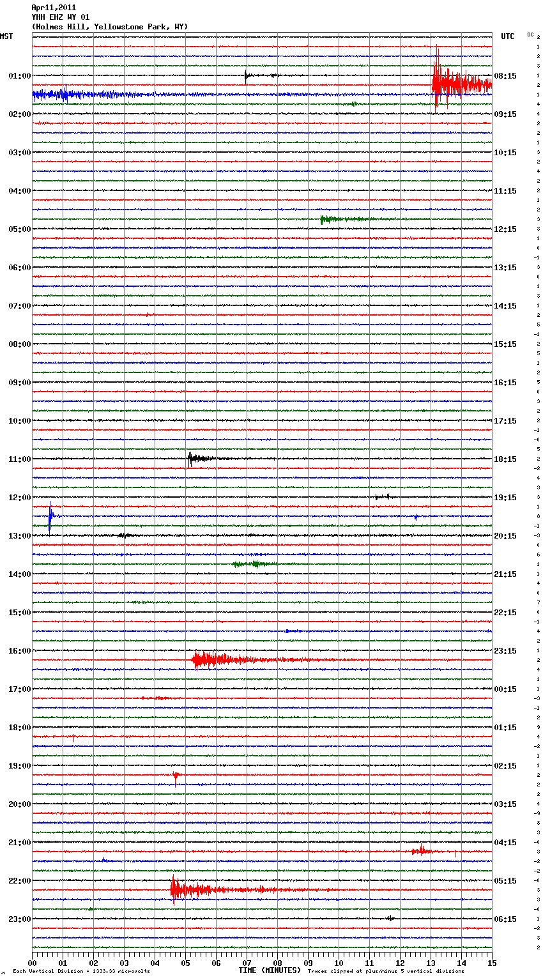Image resolution: width=543 pixels, height=980 pixels.
Task: Click the '07:00' MST time label
Action: tap(20, 306)
